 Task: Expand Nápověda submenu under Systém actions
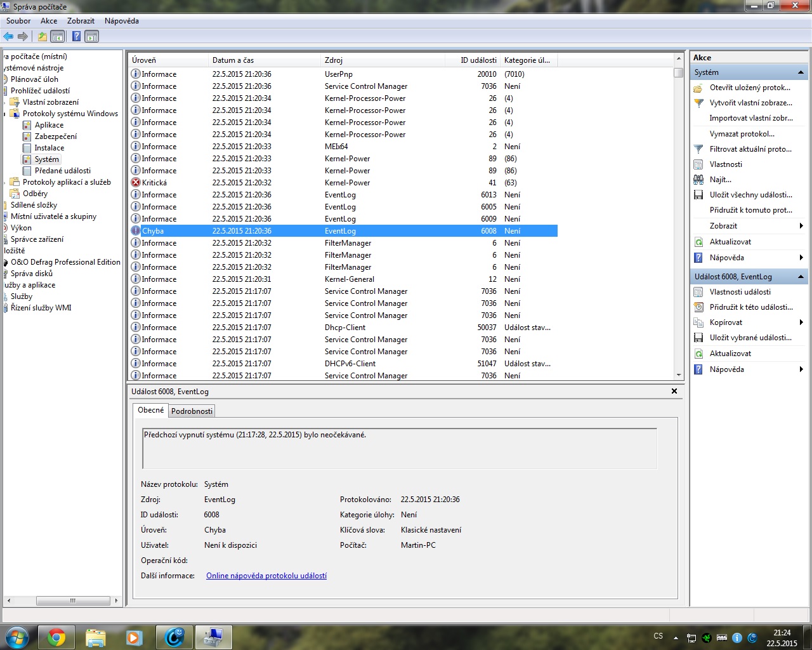(801, 258)
